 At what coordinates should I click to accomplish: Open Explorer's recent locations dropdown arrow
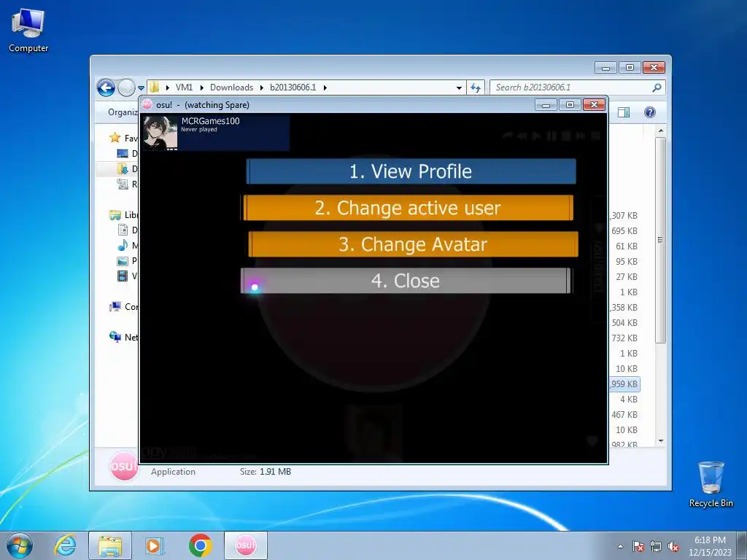141,88
